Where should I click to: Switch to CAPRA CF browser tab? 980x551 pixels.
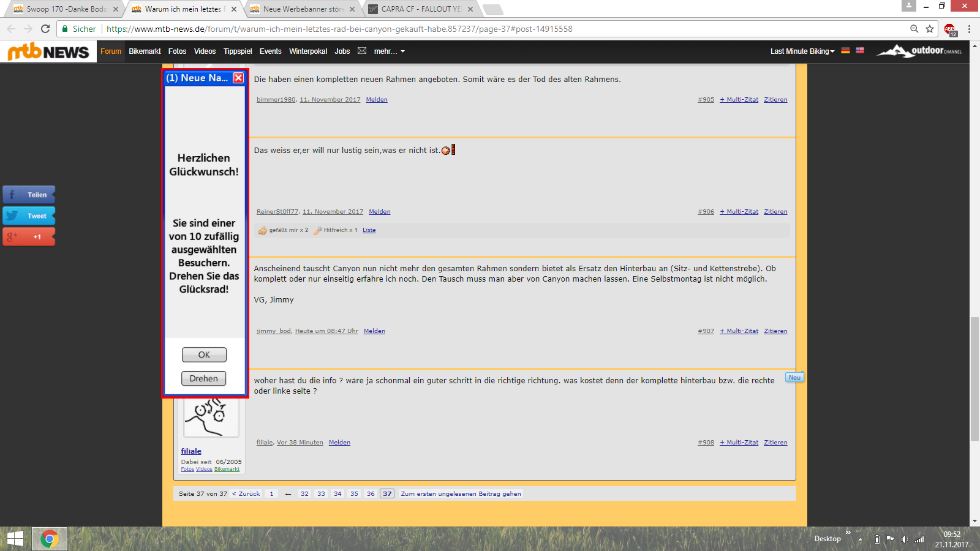[x=420, y=9]
